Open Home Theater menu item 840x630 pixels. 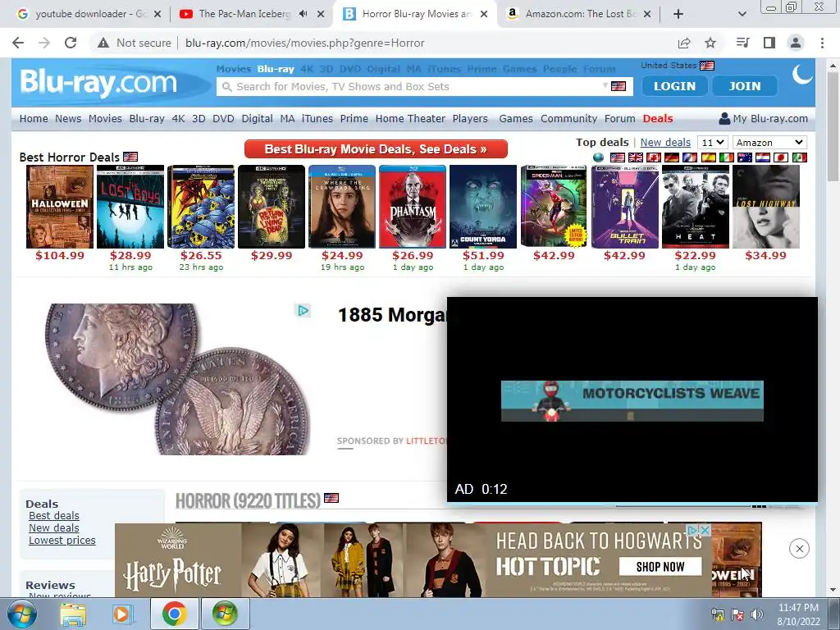tap(410, 118)
